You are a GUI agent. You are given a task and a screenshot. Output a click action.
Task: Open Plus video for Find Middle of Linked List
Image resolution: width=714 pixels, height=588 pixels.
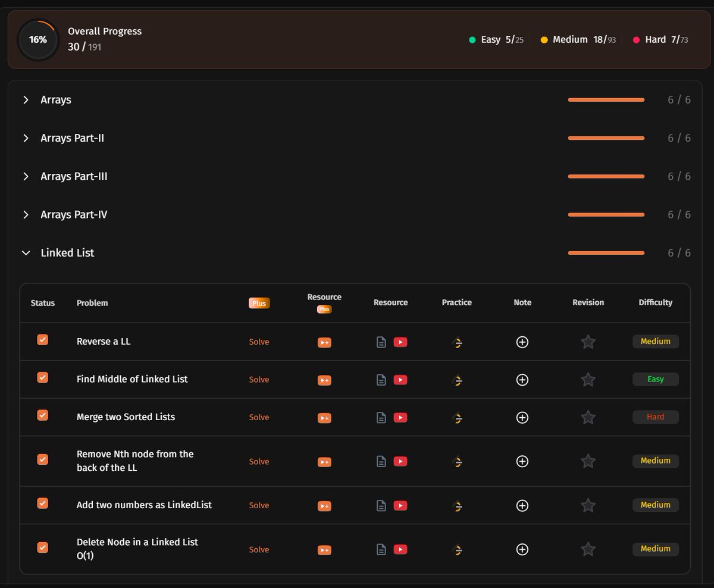click(x=324, y=380)
